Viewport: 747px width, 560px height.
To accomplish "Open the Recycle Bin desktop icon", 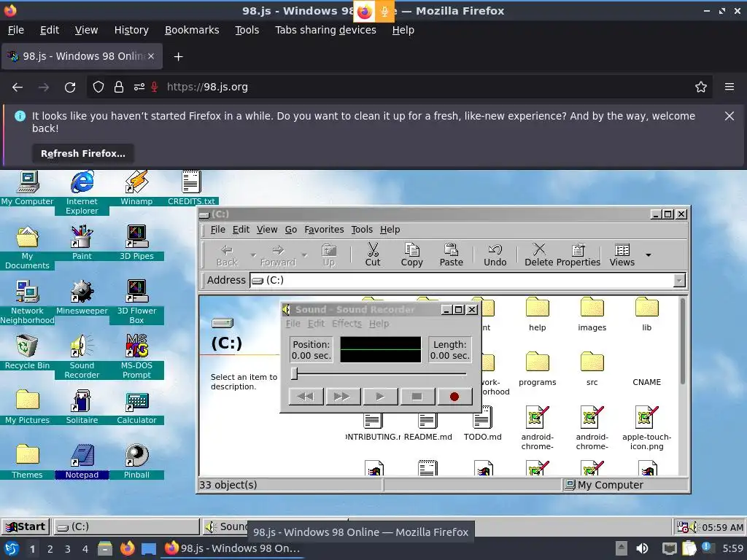I will coord(27,352).
